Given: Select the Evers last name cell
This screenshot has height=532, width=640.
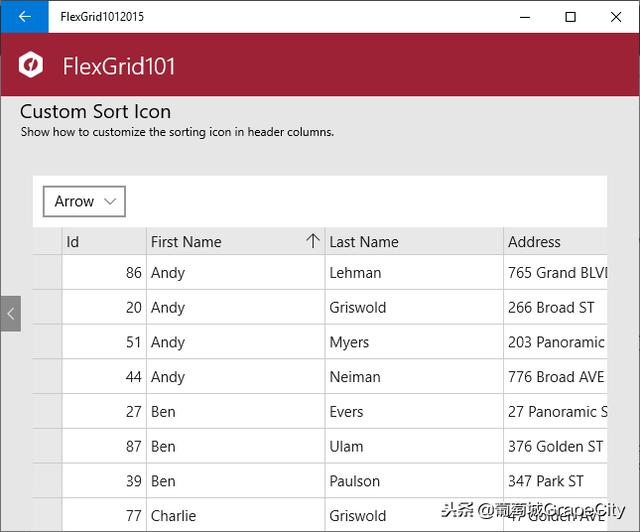Looking at the screenshot, I should pyautogui.click(x=414, y=411).
